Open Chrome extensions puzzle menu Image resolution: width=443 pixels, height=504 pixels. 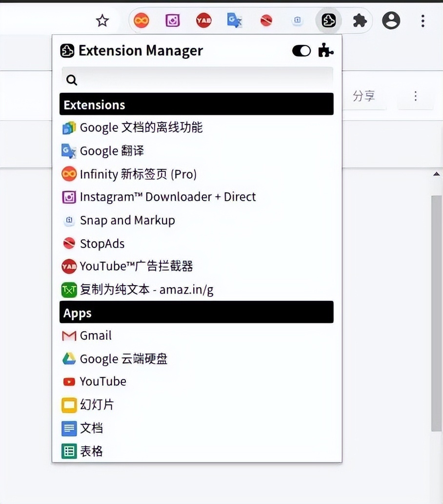click(x=360, y=21)
